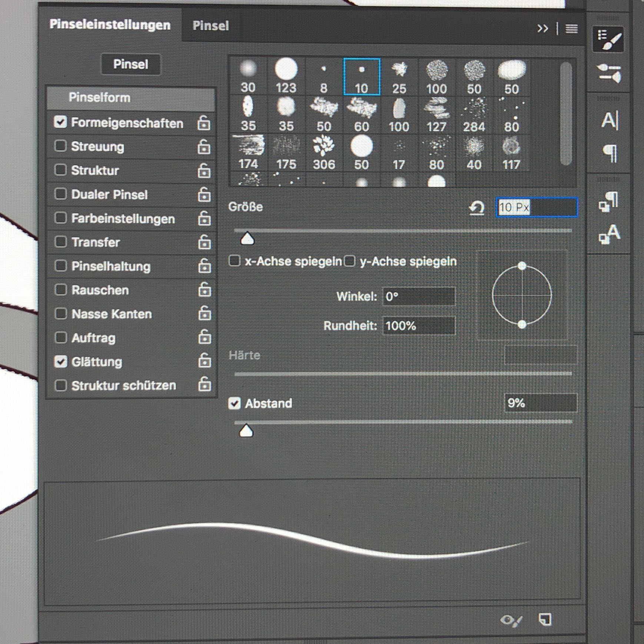Toggle the live brush tip preview icon
The width and height of the screenshot is (644, 644).
511,620
